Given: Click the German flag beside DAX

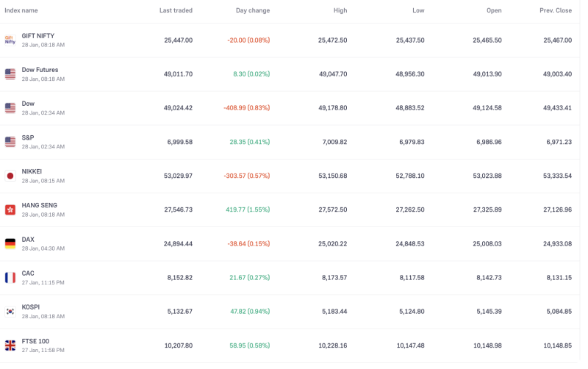Looking at the screenshot, I should [x=10, y=244].
